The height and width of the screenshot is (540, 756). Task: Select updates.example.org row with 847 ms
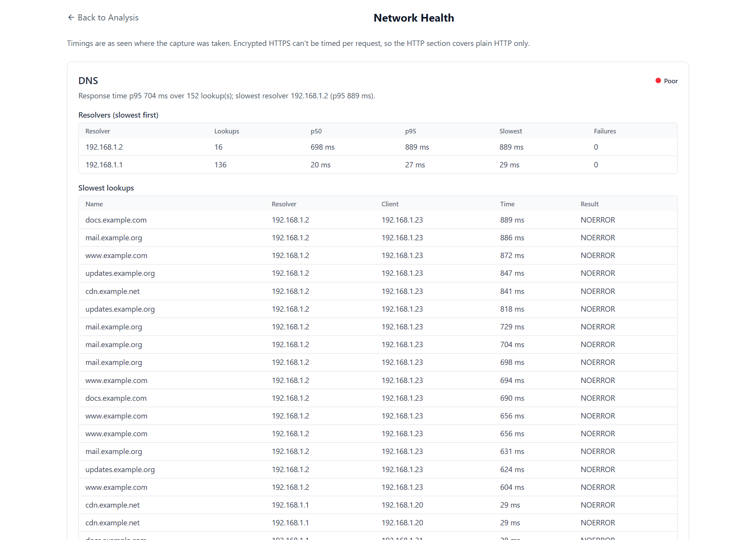tap(378, 273)
